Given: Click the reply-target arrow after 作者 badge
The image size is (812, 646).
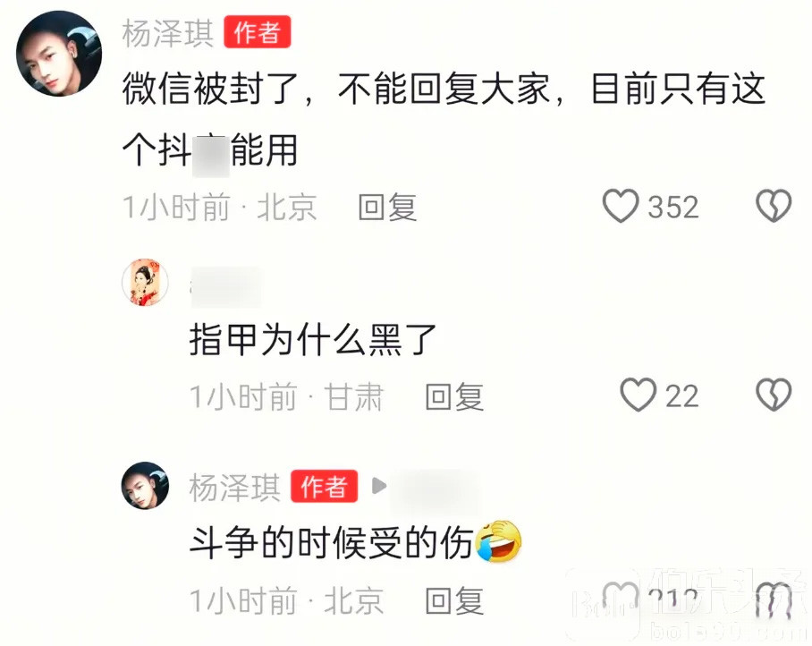Looking at the screenshot, I should [379, 486].
